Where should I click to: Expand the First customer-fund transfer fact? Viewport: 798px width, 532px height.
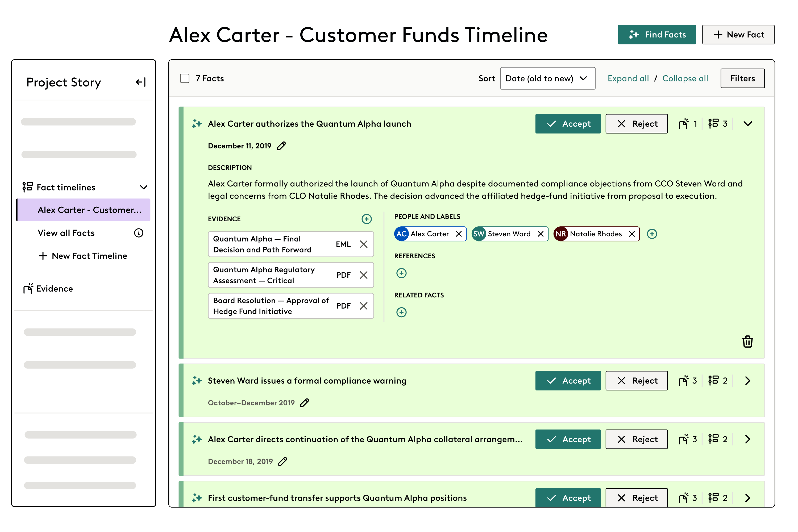pyautogui.click(x=747, y=498)
